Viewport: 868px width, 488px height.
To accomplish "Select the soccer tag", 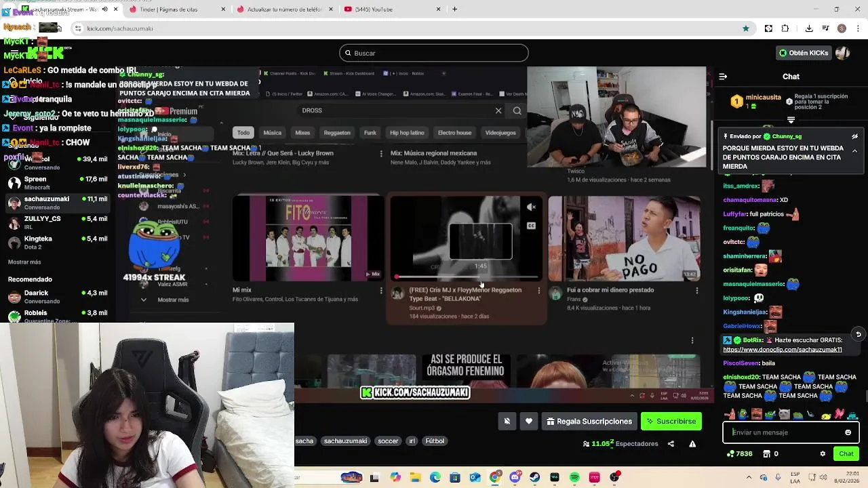I will click(x=388, y=441).
